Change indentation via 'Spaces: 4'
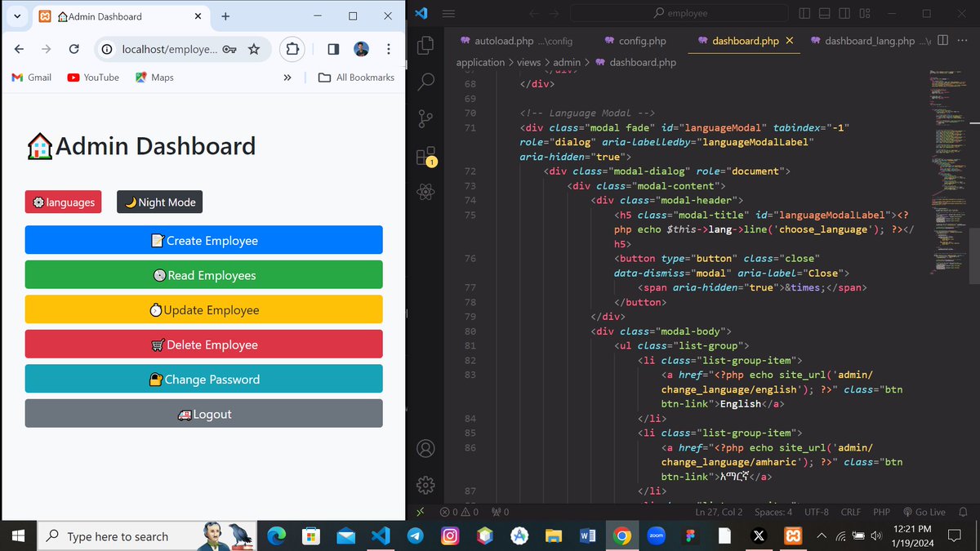980x551 pixels. 773,512
